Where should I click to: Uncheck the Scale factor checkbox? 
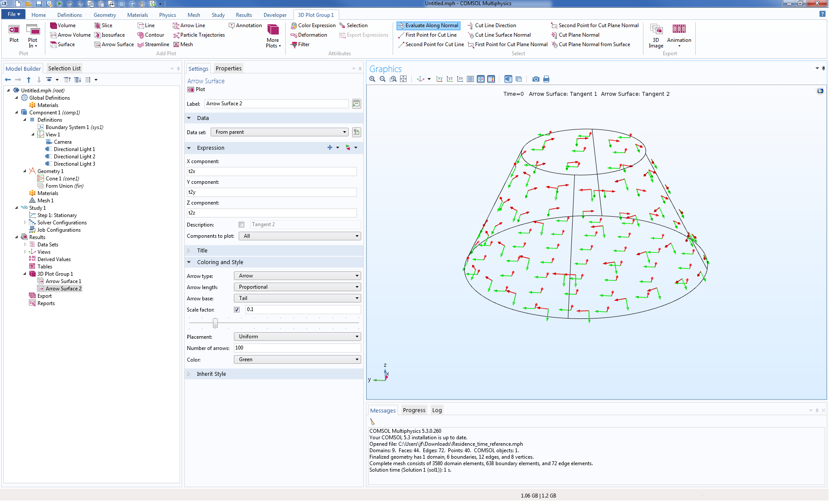point(237,310)
